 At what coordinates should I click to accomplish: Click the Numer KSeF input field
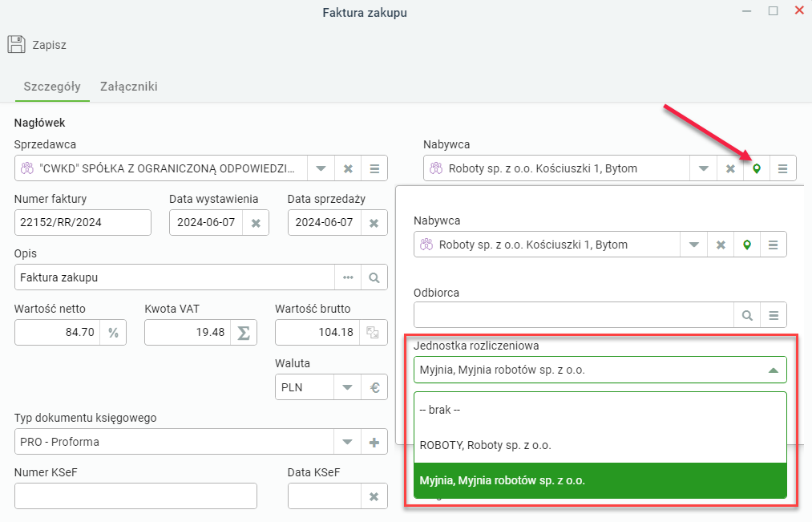[x=135, y=496]
